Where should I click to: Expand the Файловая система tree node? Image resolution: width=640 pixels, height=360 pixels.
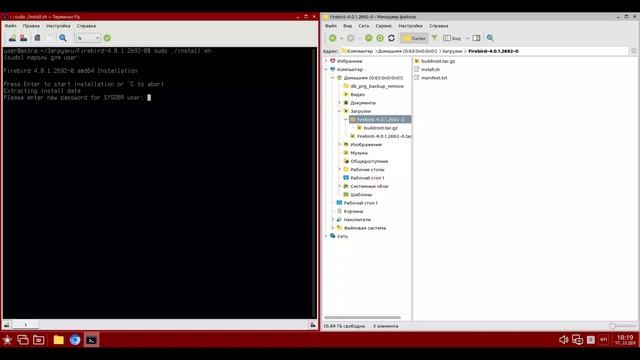(333, 228)
